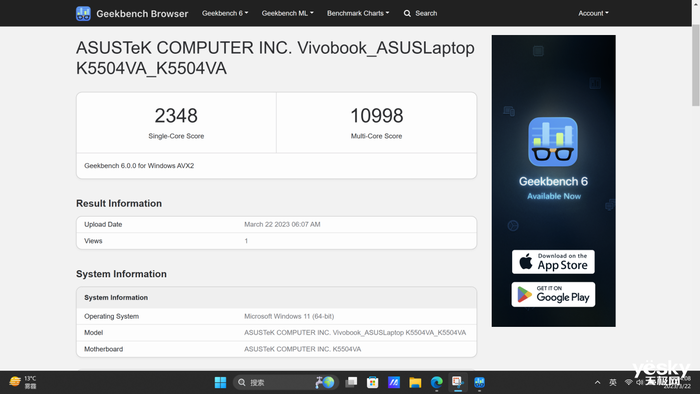This screenshot has height=394, width=700.
Task: Open the Windows Start menu
Action: (220, 382)
